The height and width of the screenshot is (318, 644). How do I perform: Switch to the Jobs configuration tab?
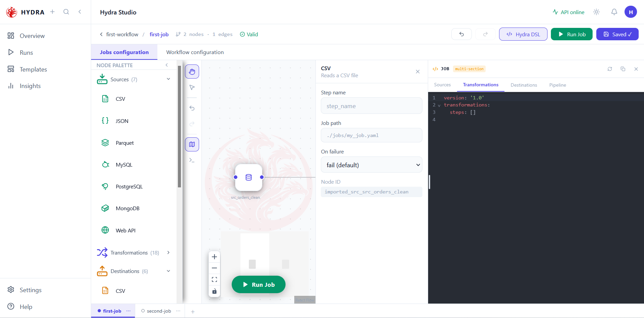point(124,52)
